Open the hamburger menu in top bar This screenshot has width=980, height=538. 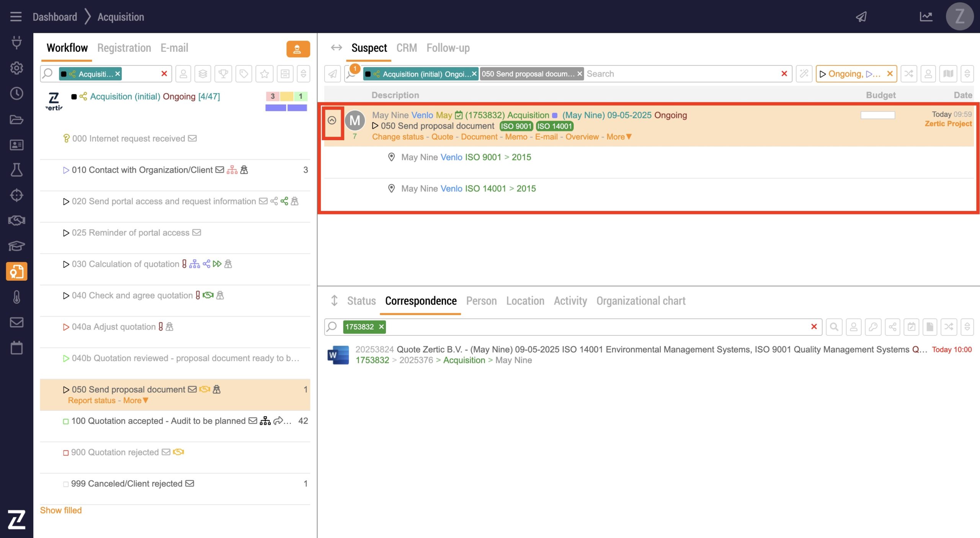(16, 17)
